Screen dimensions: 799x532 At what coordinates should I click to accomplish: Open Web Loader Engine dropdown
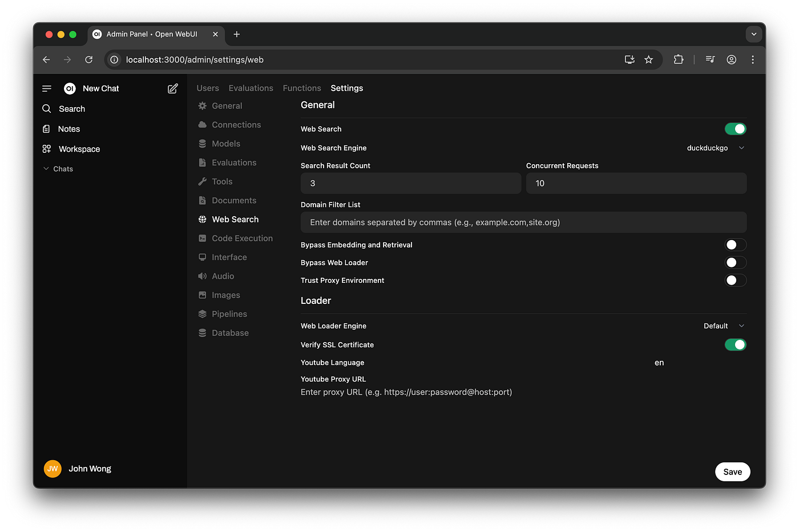(x=723, y=326)
